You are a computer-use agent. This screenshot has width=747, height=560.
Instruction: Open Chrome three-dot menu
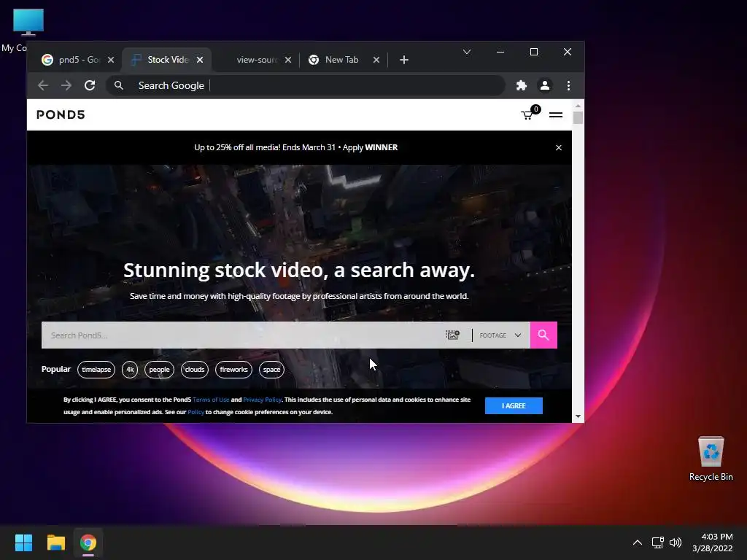pos(568,85)
